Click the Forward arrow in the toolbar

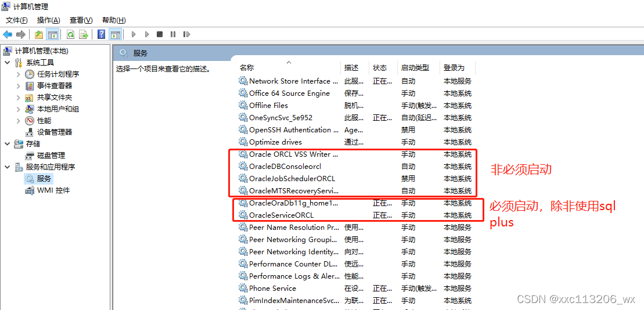click(20, 34)
